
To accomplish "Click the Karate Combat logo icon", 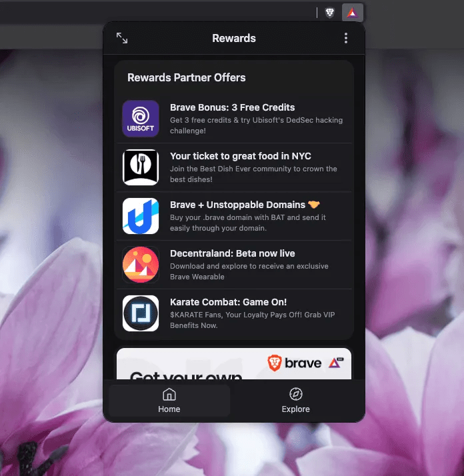I will (x=141, y=313).
